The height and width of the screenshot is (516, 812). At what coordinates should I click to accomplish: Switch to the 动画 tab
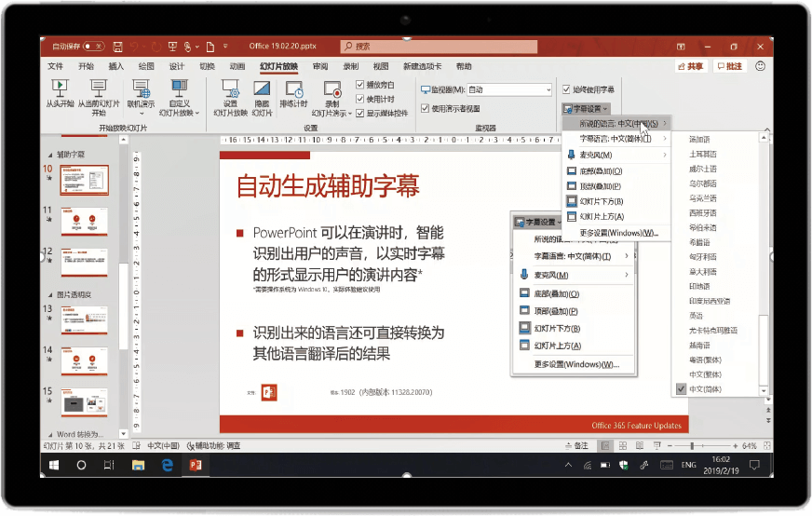(x=237, y=66)
